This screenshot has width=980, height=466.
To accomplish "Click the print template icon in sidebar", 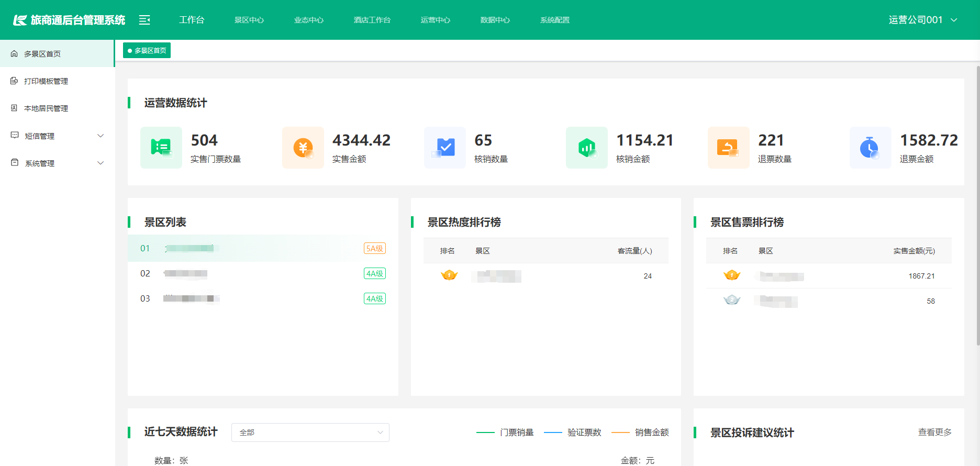I will pyautogui.click(x=14, y=81).
